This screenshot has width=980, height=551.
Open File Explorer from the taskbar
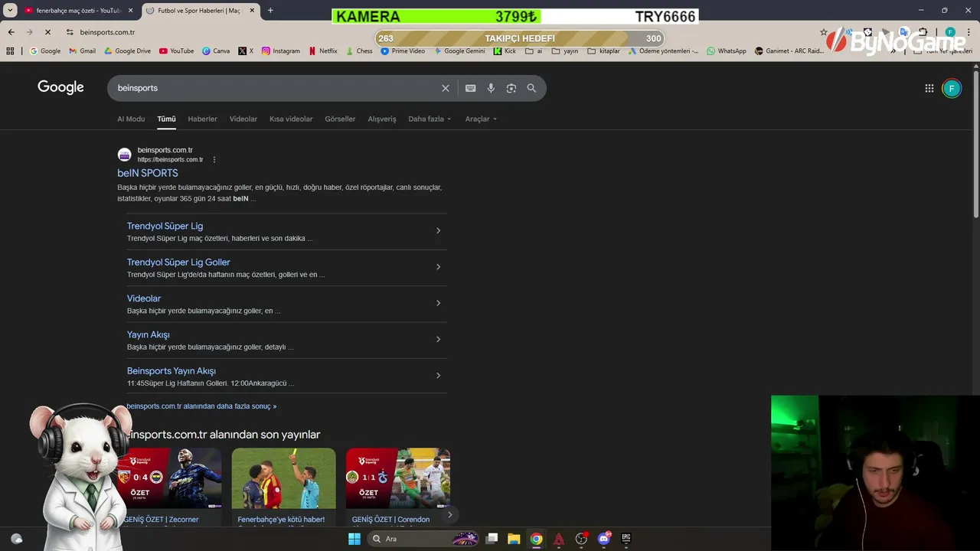[x=514, y=539]
